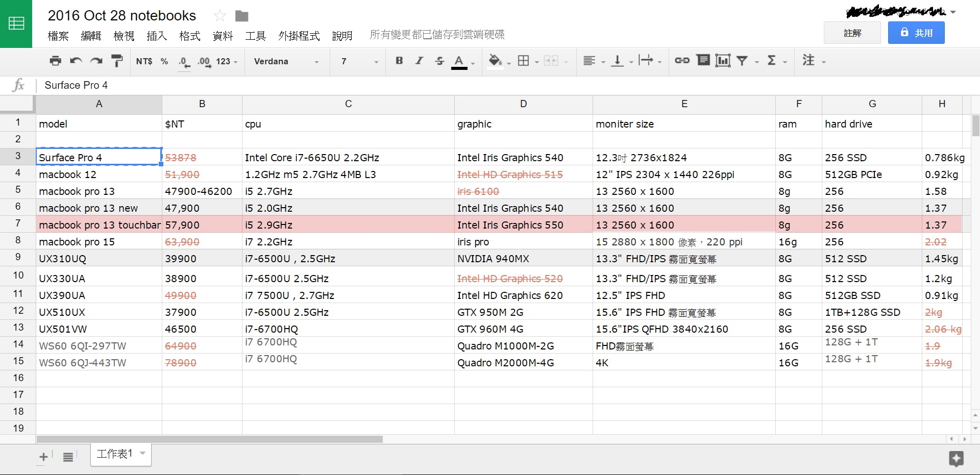Select the paint format roller tool

117,61
